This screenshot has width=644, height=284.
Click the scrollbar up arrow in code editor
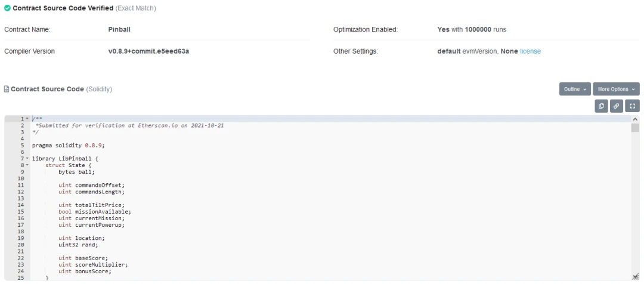[x=636, y=119]
